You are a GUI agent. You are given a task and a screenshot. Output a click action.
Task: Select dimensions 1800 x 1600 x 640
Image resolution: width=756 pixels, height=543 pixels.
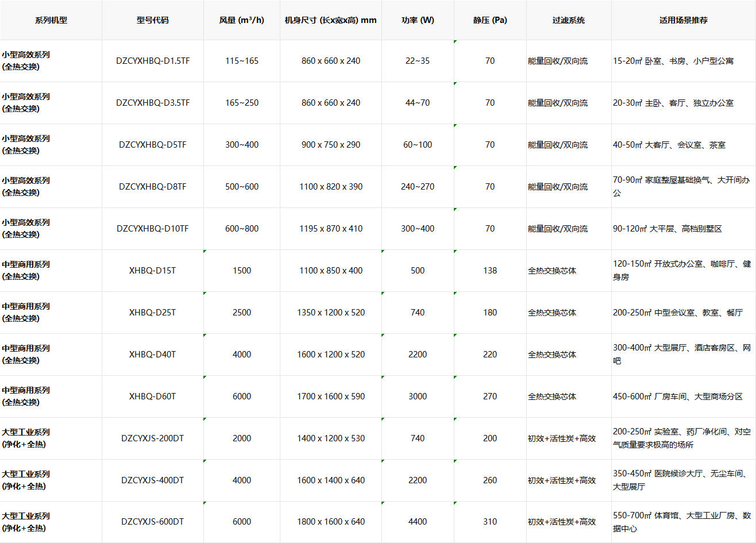[331, 522]
